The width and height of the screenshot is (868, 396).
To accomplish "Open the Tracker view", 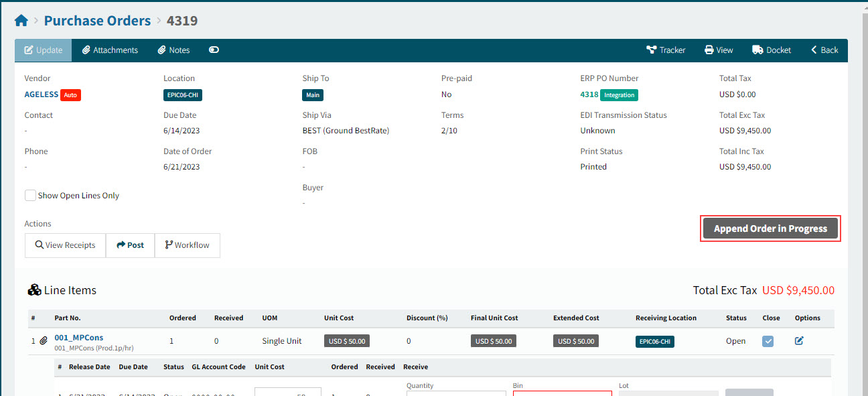I will (665, 50).
